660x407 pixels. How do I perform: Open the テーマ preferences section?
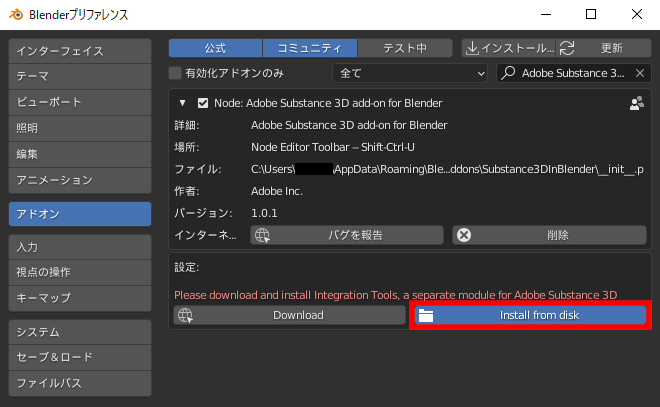[x=80, y=77]
